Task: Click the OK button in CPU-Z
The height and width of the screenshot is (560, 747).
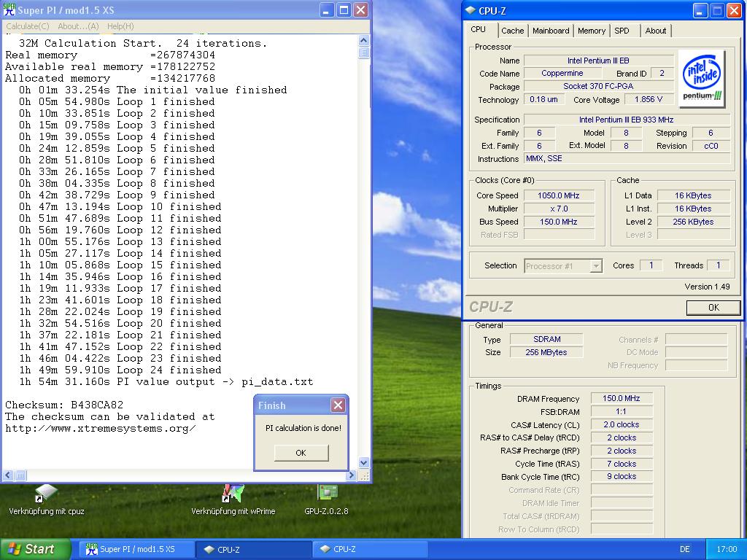Action: click(713, 308)
